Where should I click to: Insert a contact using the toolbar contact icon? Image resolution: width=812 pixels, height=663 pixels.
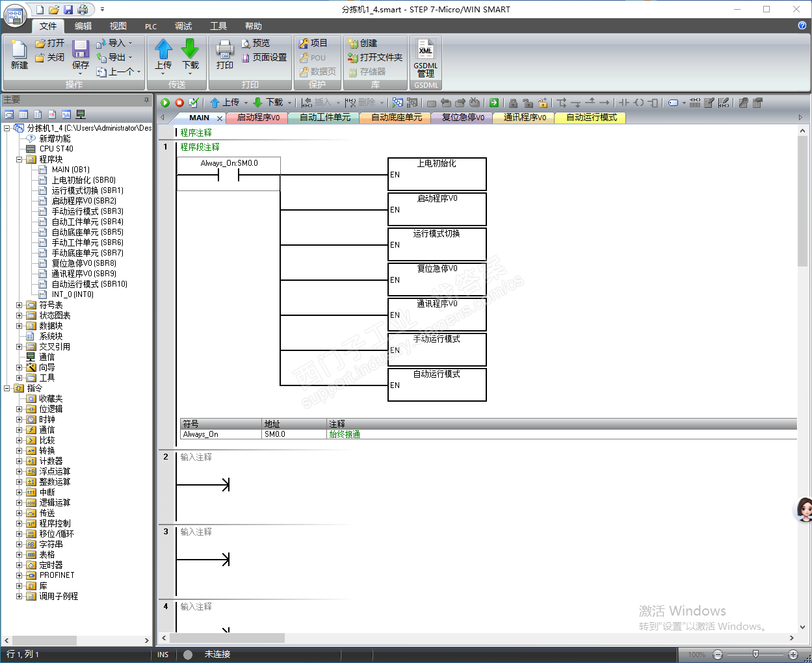pyautogui.click(x=624, y=103)
